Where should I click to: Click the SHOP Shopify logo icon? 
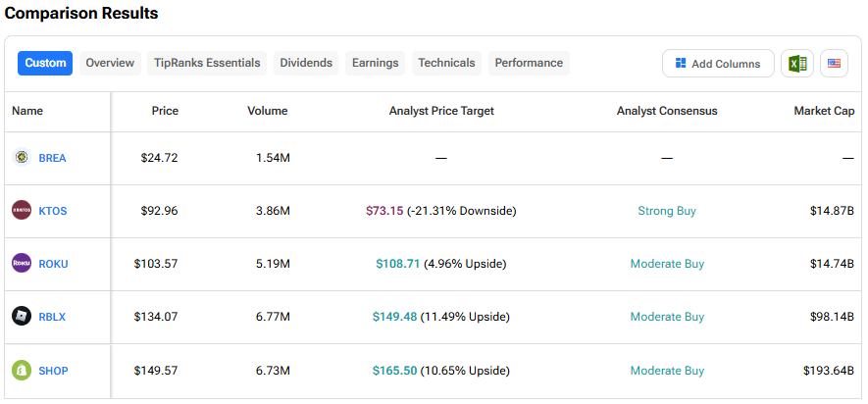pyautogui.click(x=22, y=371)
